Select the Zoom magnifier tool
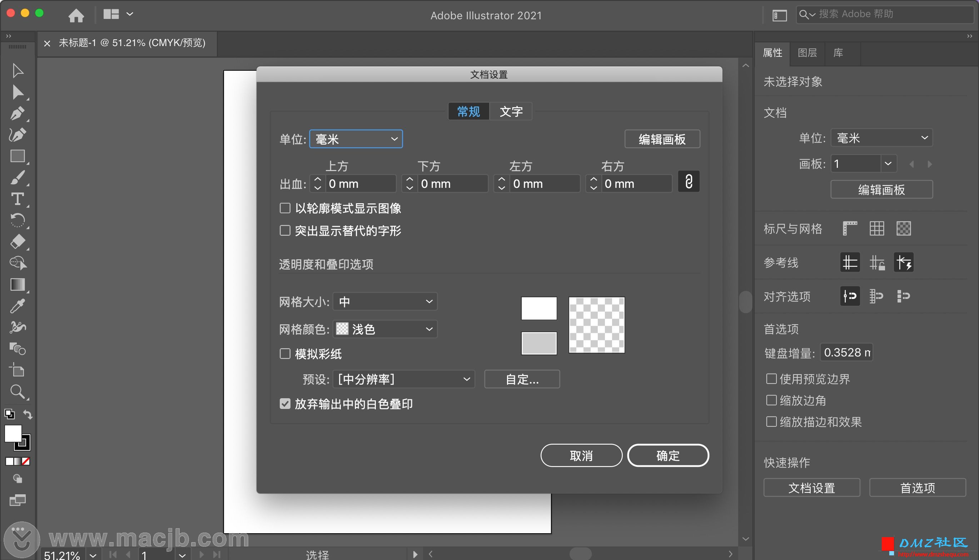This screenshot has height=560, width=979. pyautogui.click(x=17, y=391)
